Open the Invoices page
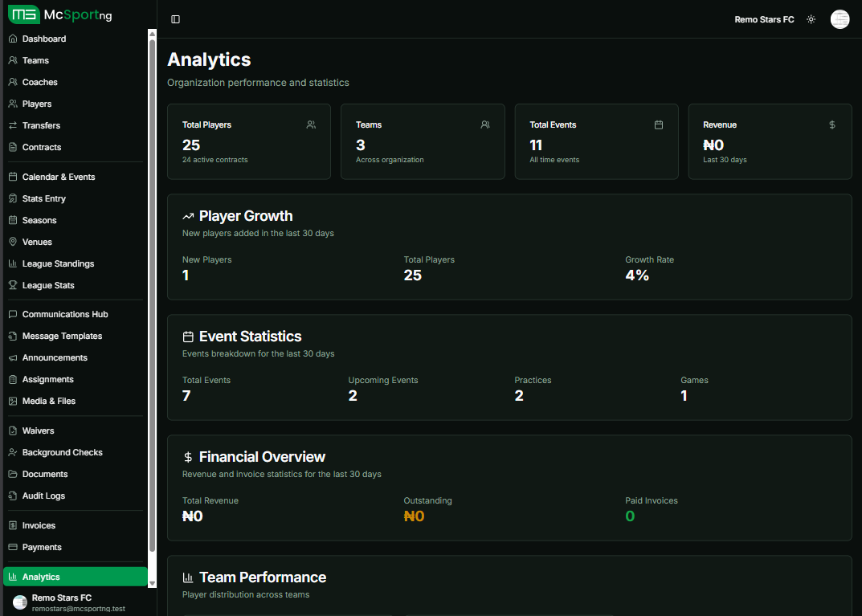The image size is (862, 616). [x=12, y=525]
